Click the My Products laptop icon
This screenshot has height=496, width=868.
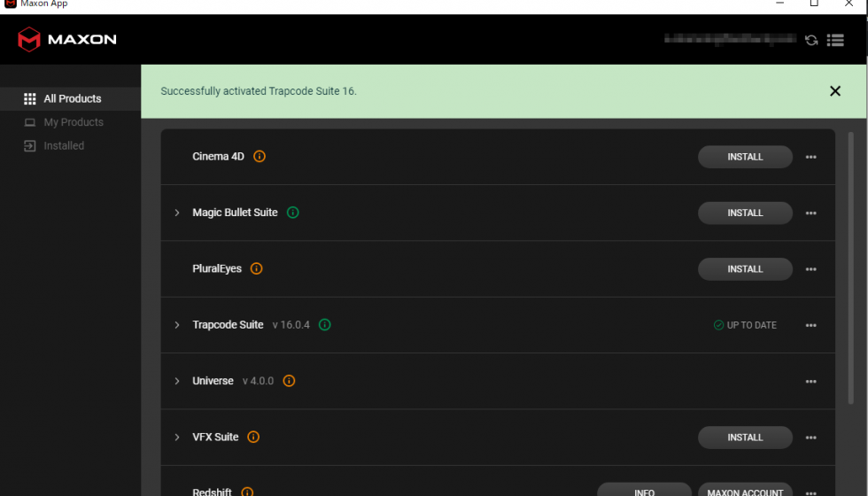tap(30, 122)
